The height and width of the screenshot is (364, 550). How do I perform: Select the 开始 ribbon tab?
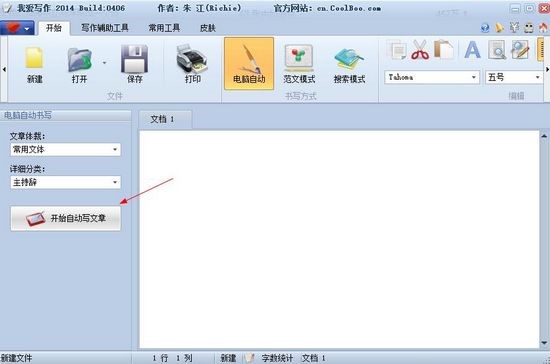pyautogui.click(x=54, y=28)
